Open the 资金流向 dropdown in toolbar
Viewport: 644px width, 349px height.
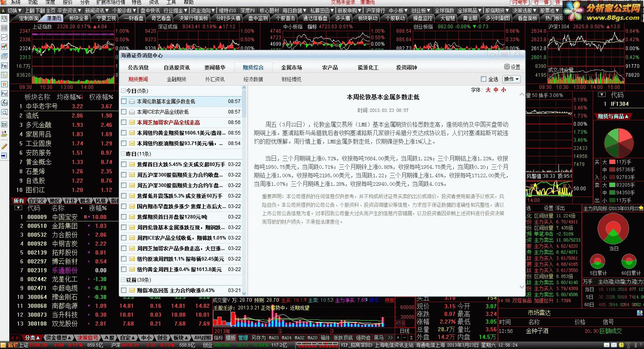coord(203,11)
